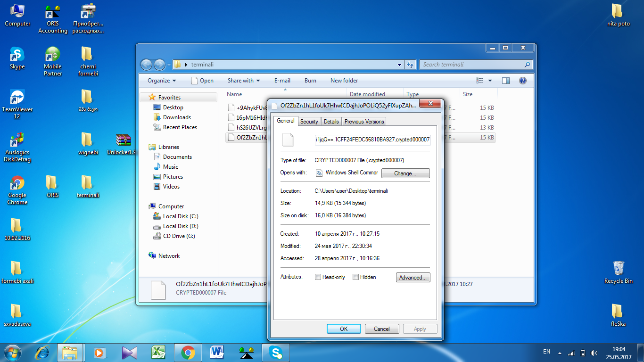
Task: Launch Excel from the taskbar
Action: click(x=158, y=352)
